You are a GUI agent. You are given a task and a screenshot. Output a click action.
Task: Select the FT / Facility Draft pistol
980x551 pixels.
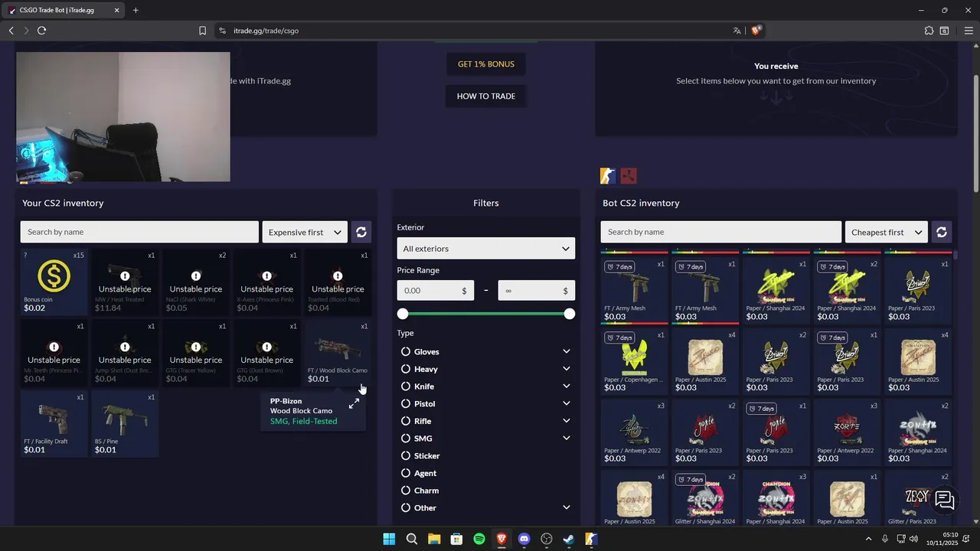click(54, 424)
